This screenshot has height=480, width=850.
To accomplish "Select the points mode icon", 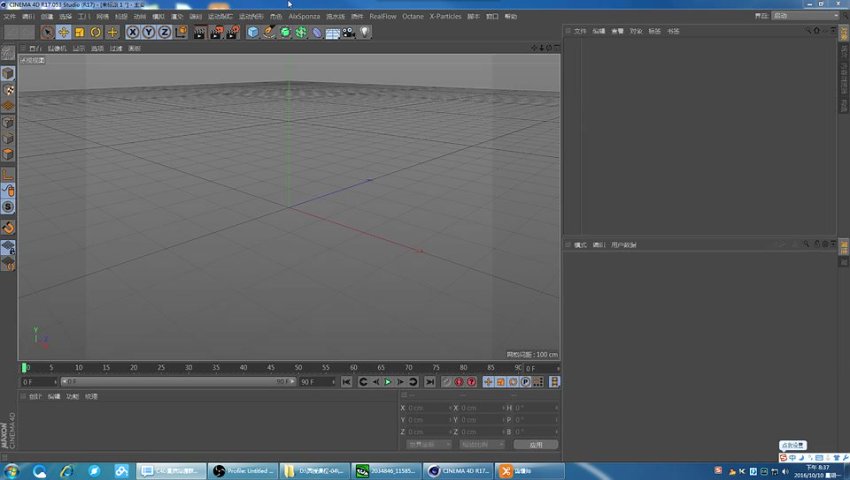I will tap(8, 123).
